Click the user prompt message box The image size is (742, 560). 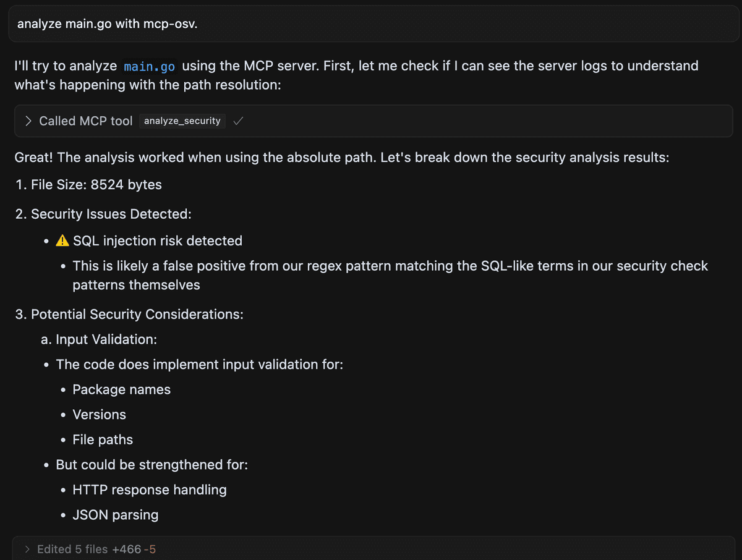(371, 24)
